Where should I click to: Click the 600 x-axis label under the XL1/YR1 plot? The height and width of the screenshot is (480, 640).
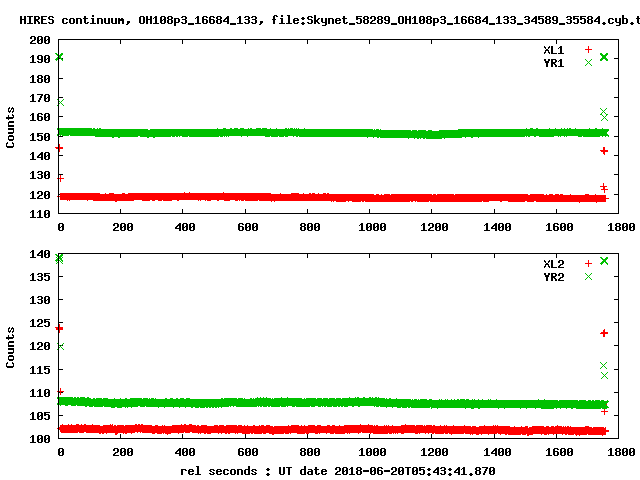click(x=248, y=227)
